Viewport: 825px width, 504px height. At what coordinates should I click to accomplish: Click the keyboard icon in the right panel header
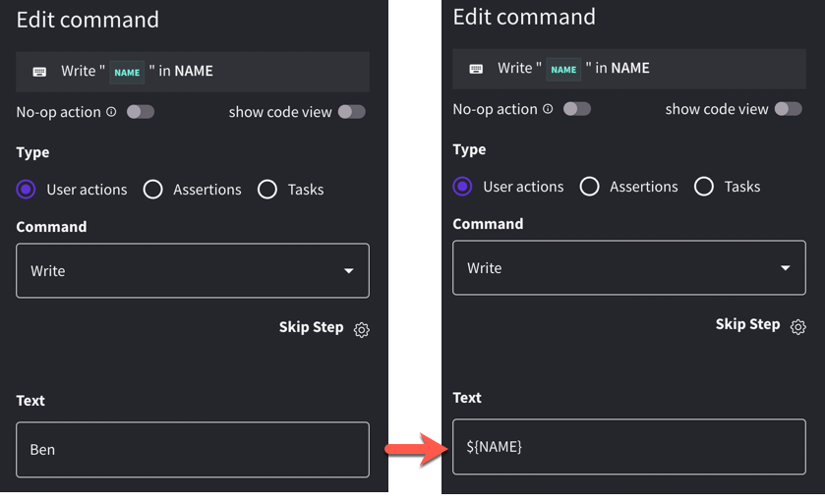476,69
